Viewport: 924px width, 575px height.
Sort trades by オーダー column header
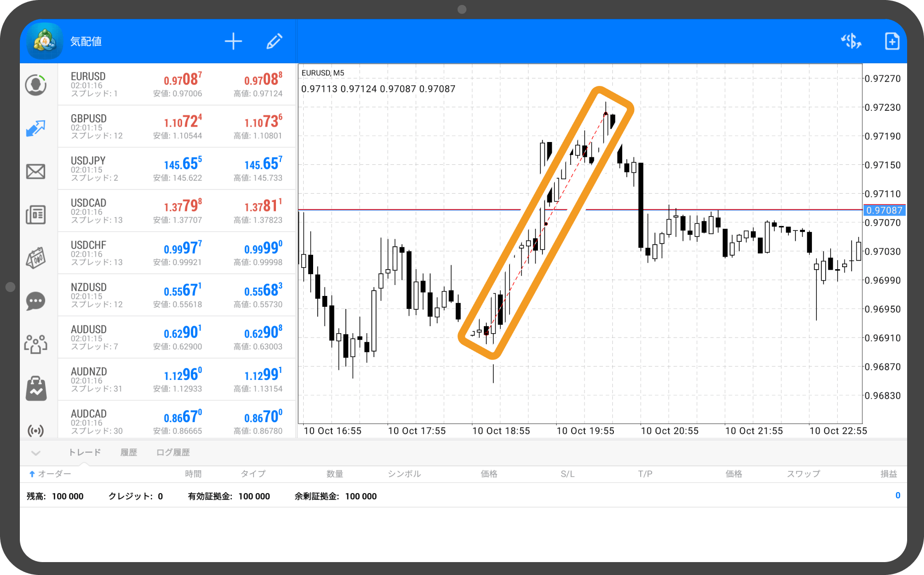[51, 474]
